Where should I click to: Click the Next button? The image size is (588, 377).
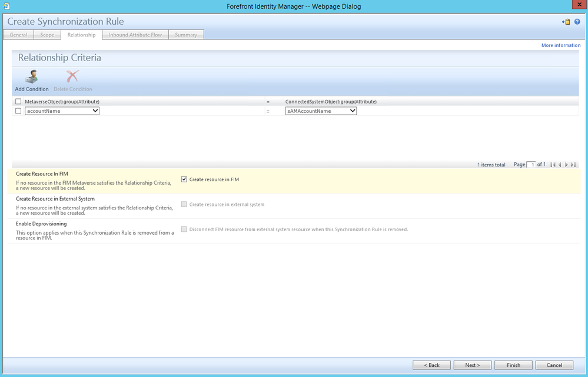(x=473, y=365)
